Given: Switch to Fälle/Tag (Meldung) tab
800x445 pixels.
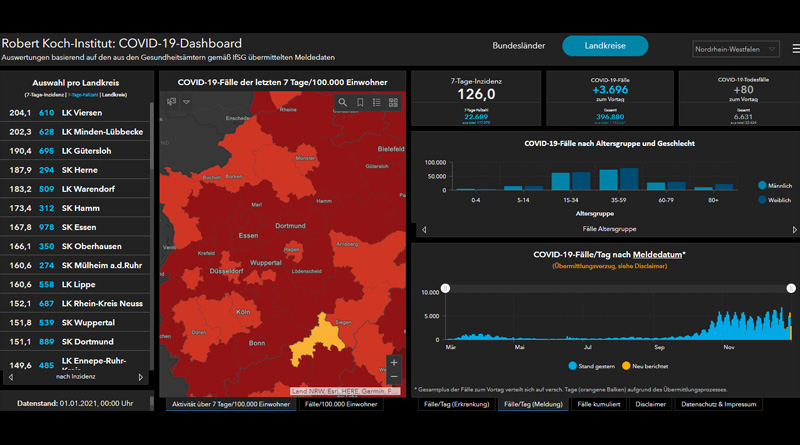Looking at the screenshot, I should point(533,404).
